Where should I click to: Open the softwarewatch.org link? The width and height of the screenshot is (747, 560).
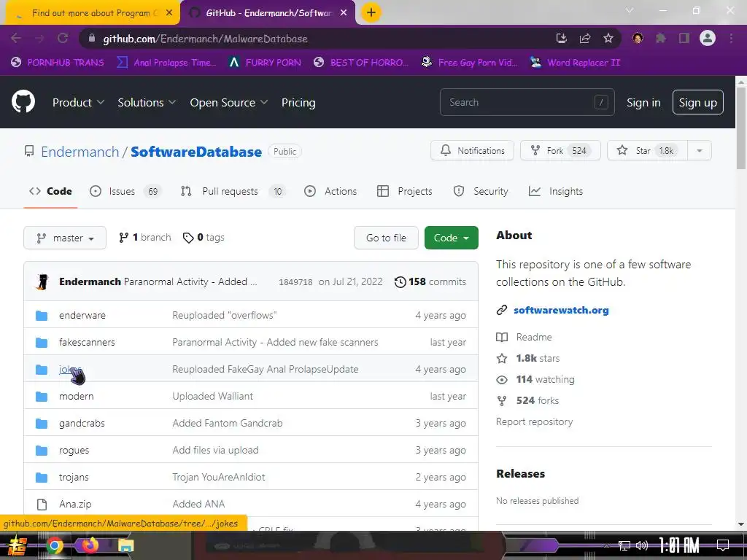coord(561,310)
